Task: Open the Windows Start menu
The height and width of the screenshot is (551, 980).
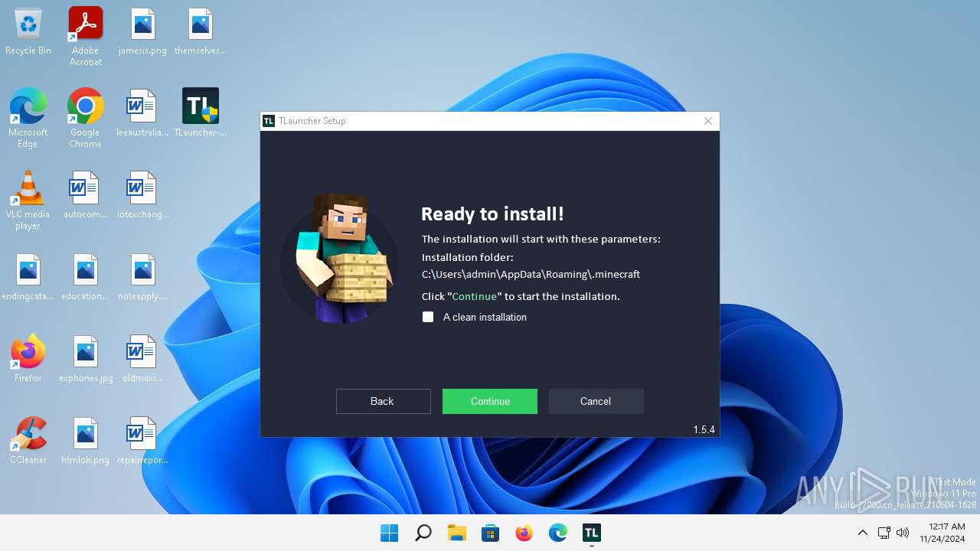Action: [390, 533]
